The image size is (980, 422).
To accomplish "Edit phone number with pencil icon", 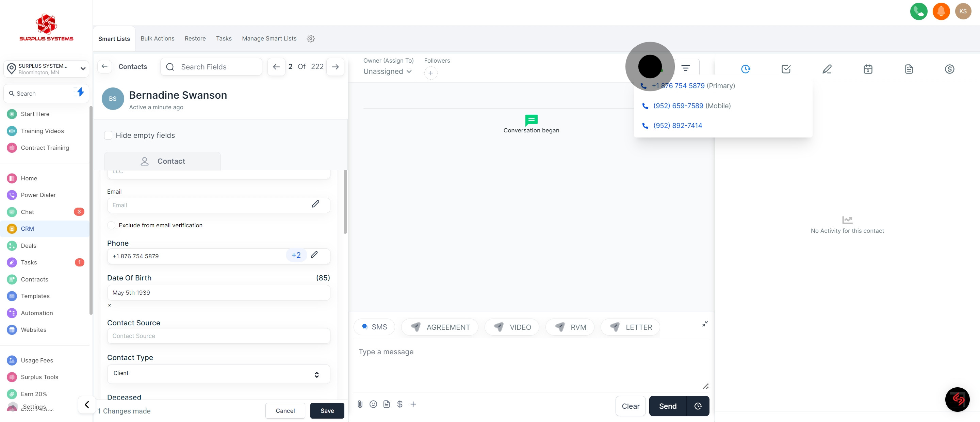I will pos(314,255).
